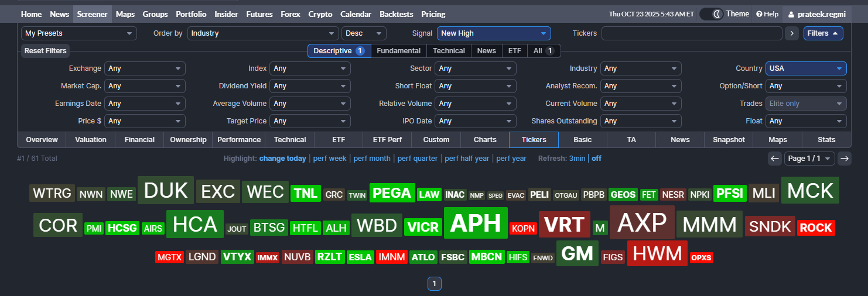868x296 pixels.
Task: Click the Reset Filters button
Action: [45, 51]
